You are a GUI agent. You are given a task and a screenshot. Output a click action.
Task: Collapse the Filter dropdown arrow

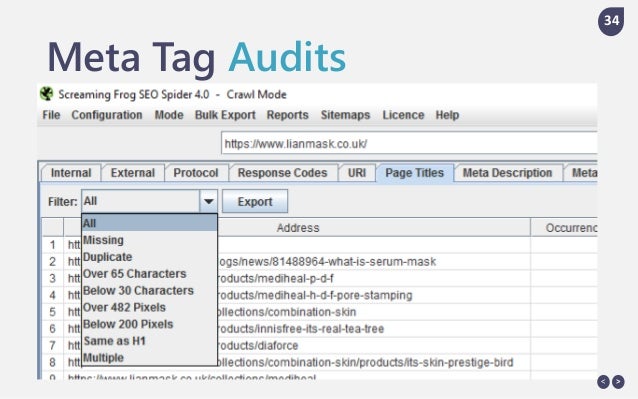click(x=208, y=201)
